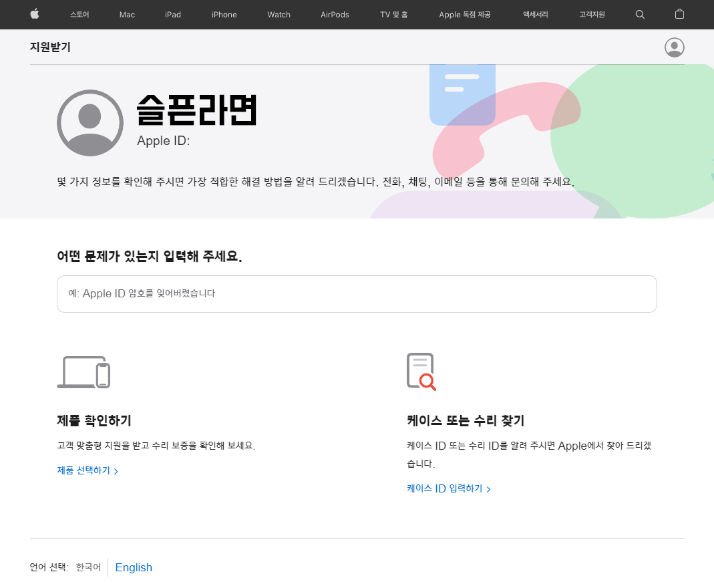
Task: Click the 지원받기 heading link
Action: [x=50, y=47]
